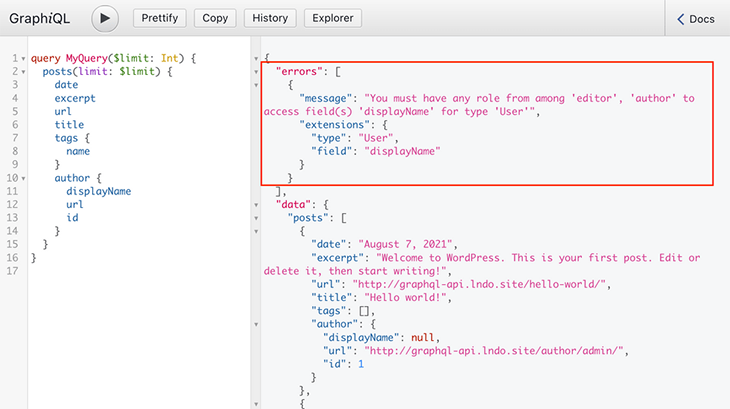Click the 'name' field on line 8

(x=78, y=151)
